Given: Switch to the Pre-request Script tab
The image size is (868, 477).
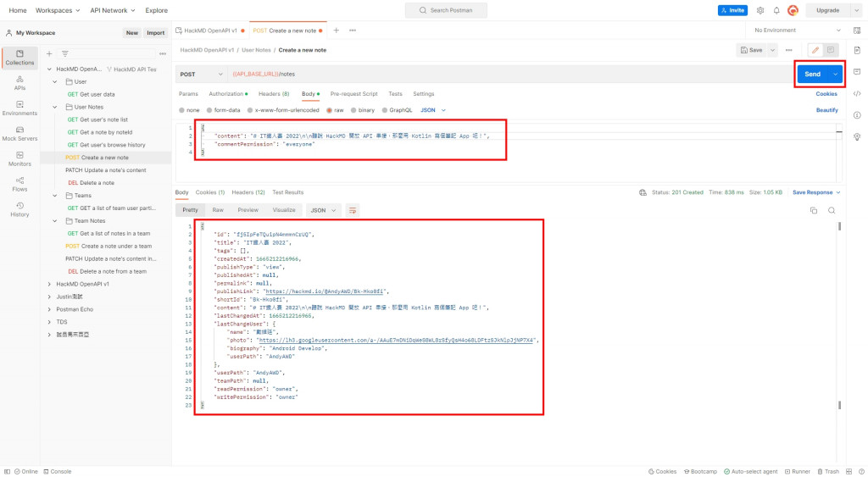Looking at the screenshot, I should coord(353,94).
